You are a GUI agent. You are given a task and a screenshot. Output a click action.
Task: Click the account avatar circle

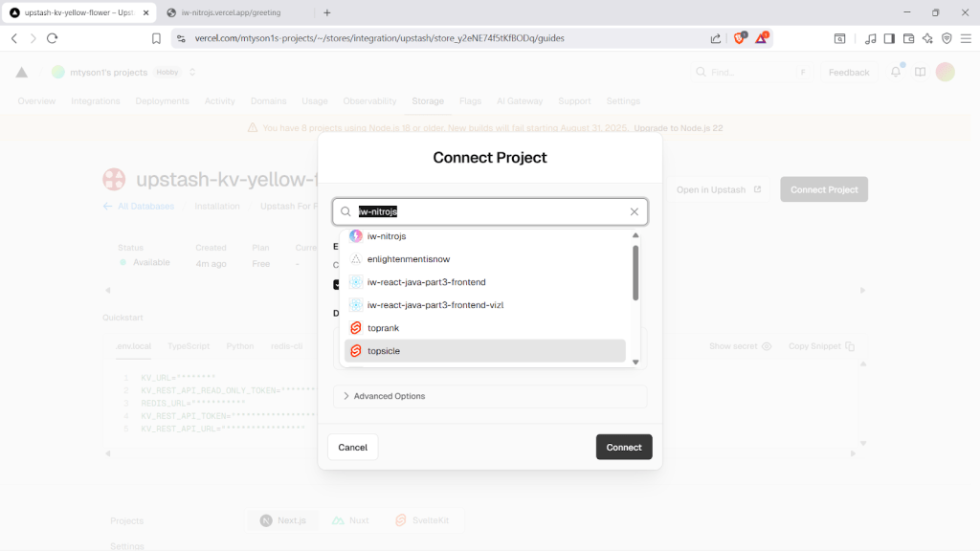click(x=946, y=72)
